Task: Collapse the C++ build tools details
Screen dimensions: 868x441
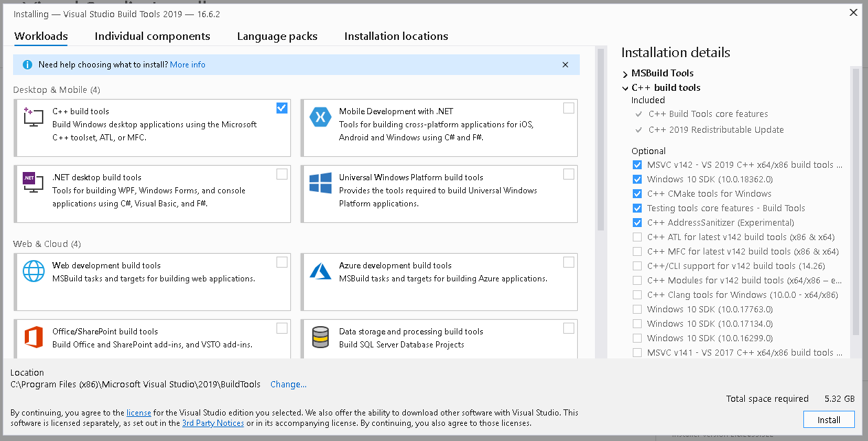Action: [625, 87]
